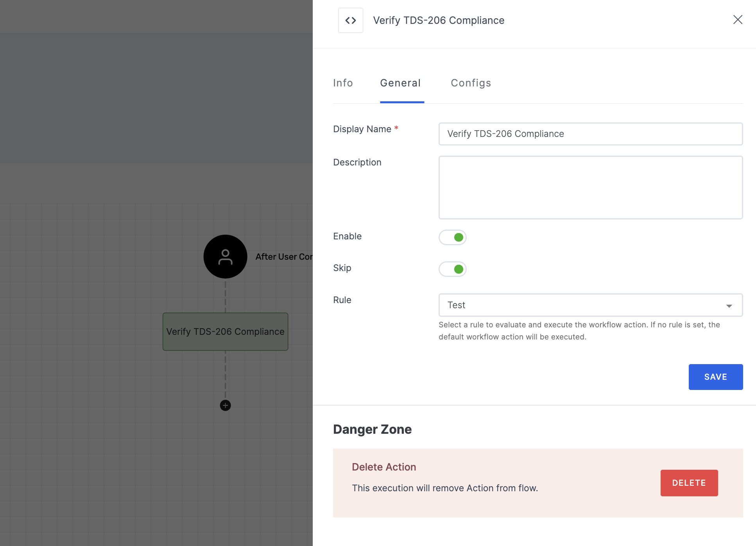Select the Verify TDS-206 Compliance flow node
Image resolution: width=756 pixels, height=546 pixels.
pyautogui.click(x=225, y=331)
